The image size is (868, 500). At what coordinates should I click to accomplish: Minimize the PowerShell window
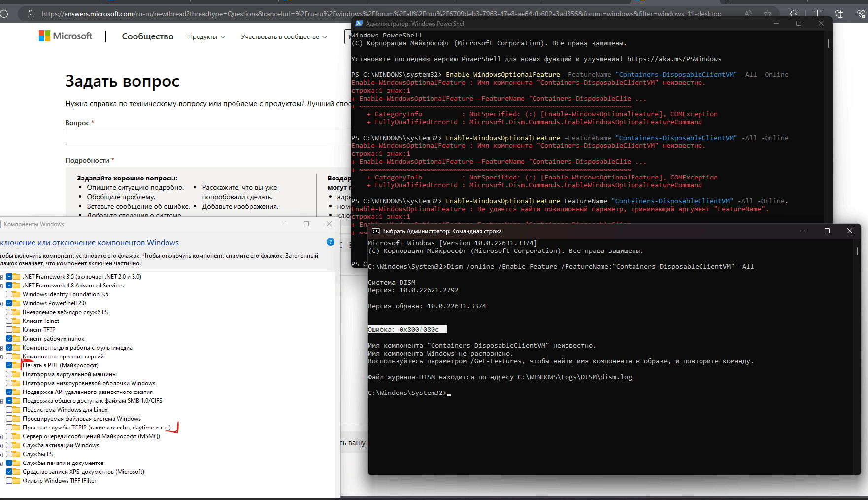tap(776, 24)
